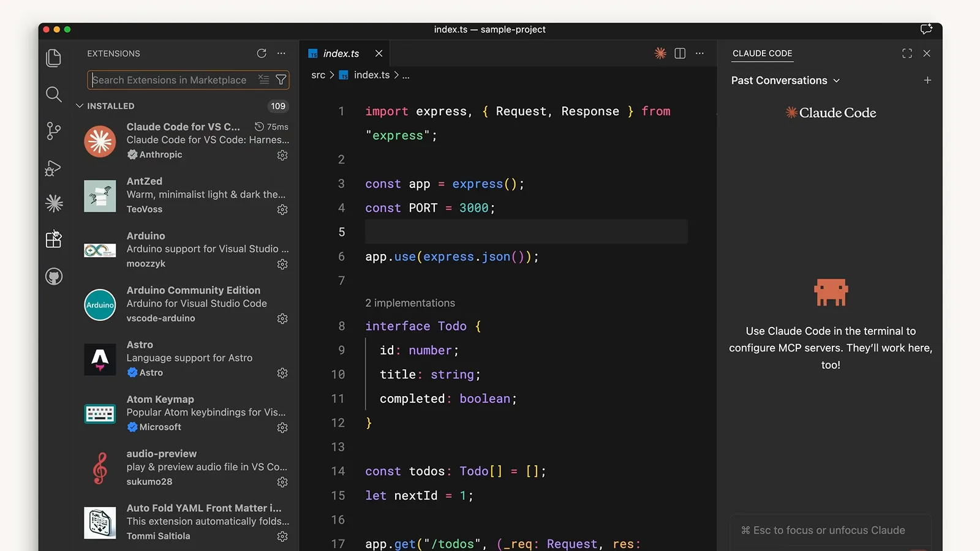Open Astro extension manage gear
Viewport: 980px width, 551px height.
click(282, 373)
